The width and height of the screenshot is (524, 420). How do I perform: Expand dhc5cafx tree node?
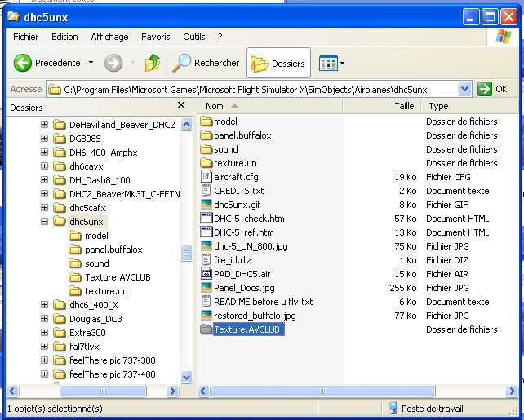pyautogui.click(x=44, y=208)
